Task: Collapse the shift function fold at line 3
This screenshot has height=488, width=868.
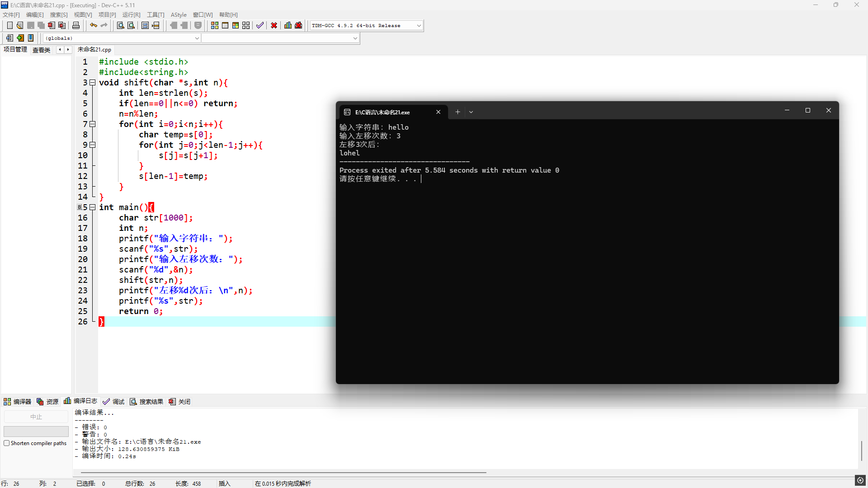Action: pos(93,83)
